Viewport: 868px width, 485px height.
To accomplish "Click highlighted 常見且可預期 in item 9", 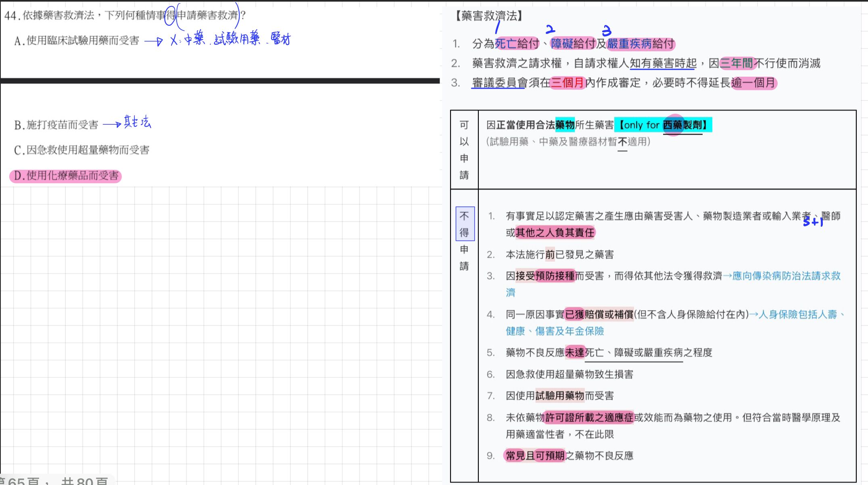I will coord(535,456).
